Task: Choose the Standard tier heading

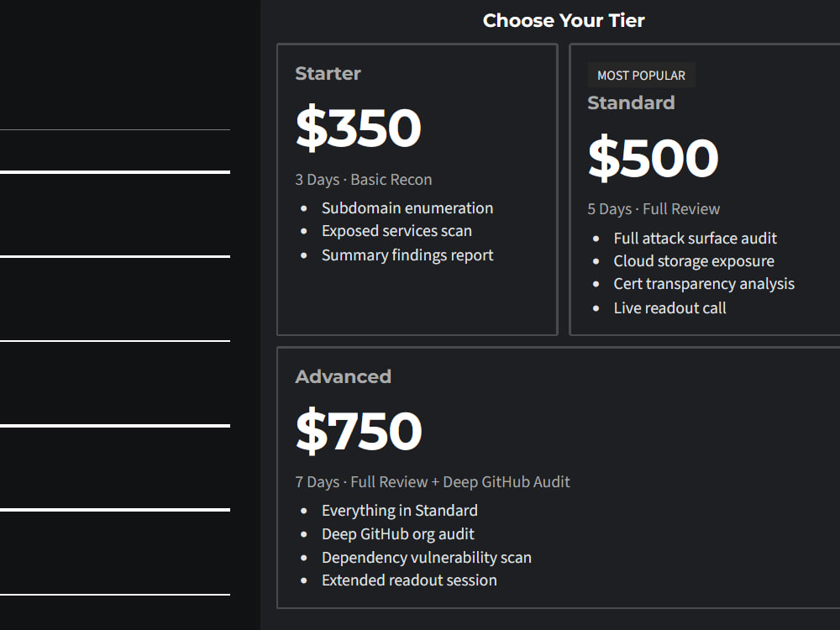Action: click(x=631, y=102)
